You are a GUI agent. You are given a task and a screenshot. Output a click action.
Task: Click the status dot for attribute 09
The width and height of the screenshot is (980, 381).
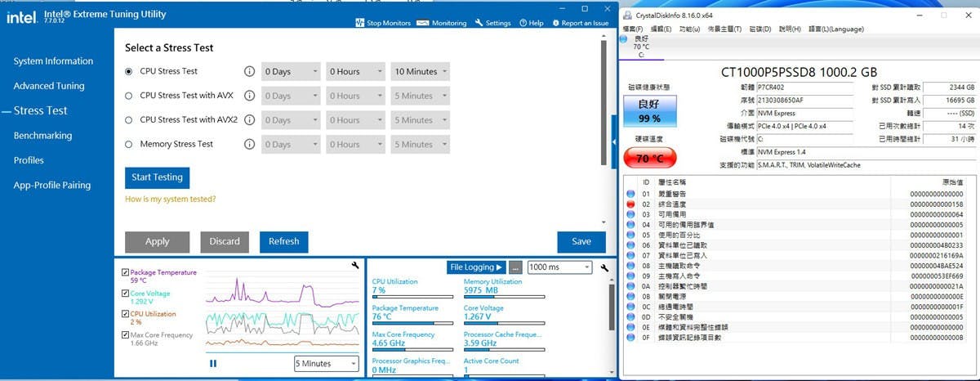630,276
